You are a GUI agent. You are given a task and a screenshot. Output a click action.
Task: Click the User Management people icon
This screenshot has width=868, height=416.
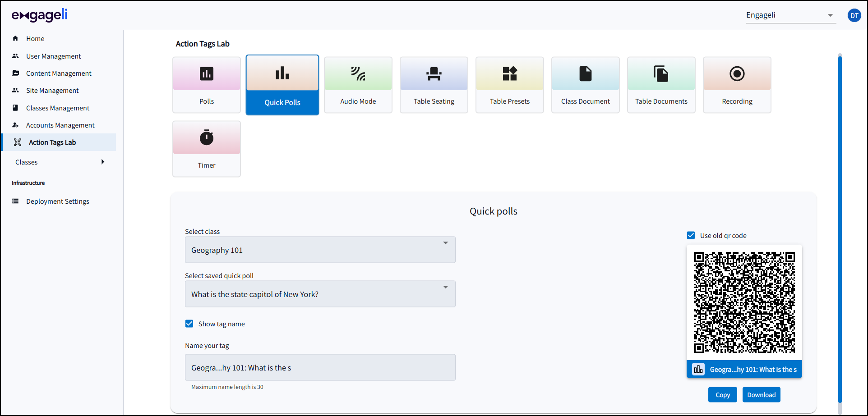(x=15, y=56)
